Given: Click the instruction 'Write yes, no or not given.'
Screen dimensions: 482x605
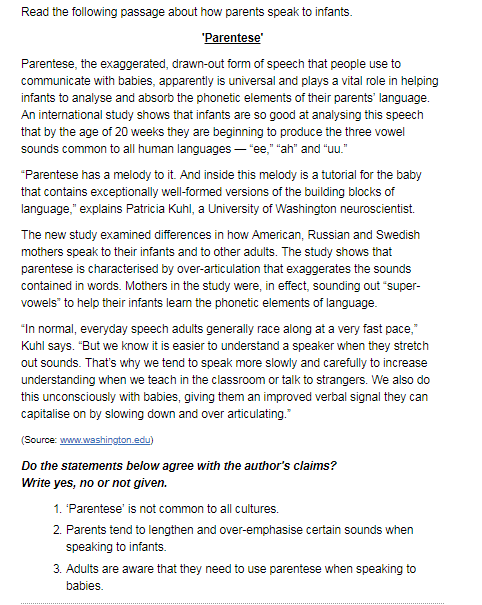Looking at the screenshot, I should click(x=94, y=483).
